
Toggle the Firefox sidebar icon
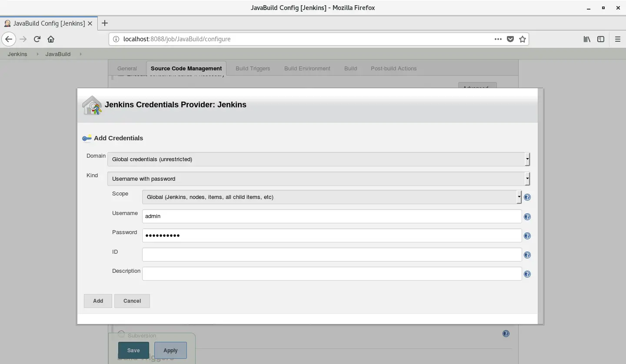[601, 39]
